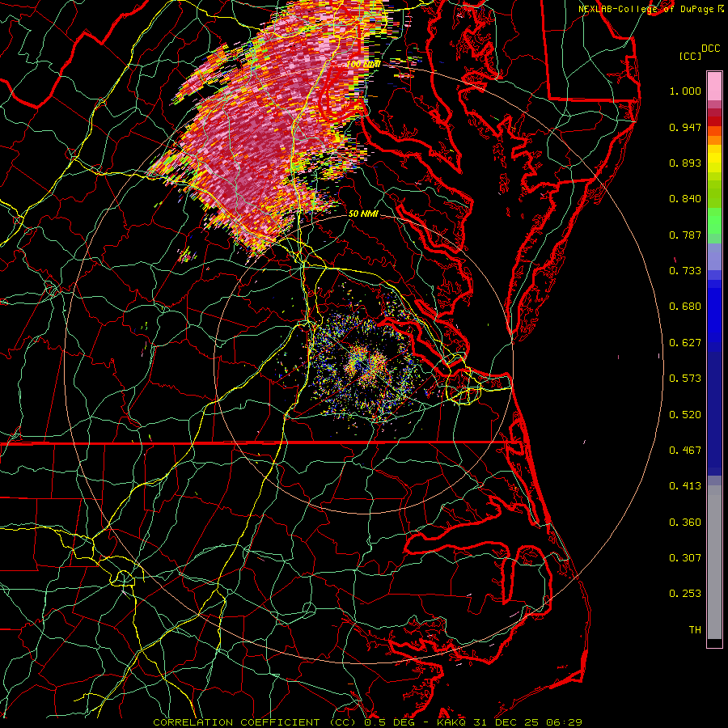
Task: Click the radar site center in the clutter
Action: tap(364, 365)
